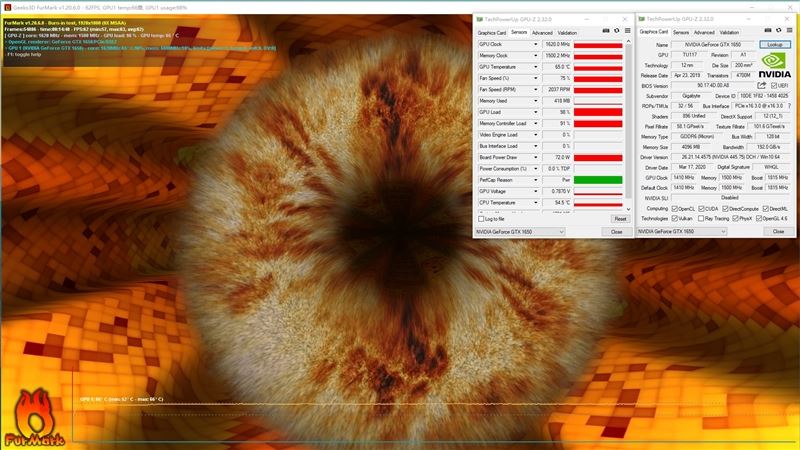Image resolution: width=800 pixels, height=450 pixels.
Task: Click the camera icon in Graphics Card window
Action: (768, 31)
